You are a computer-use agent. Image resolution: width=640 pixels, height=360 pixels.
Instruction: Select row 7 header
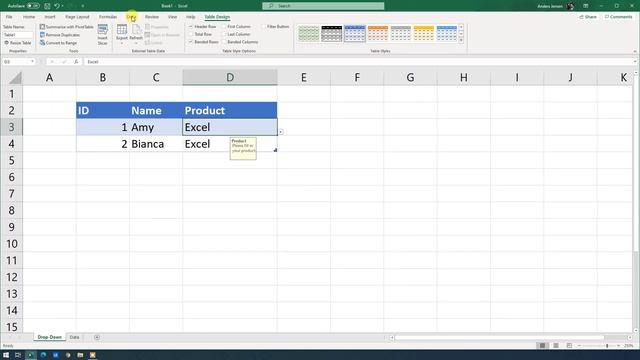[x=11, y=193]
